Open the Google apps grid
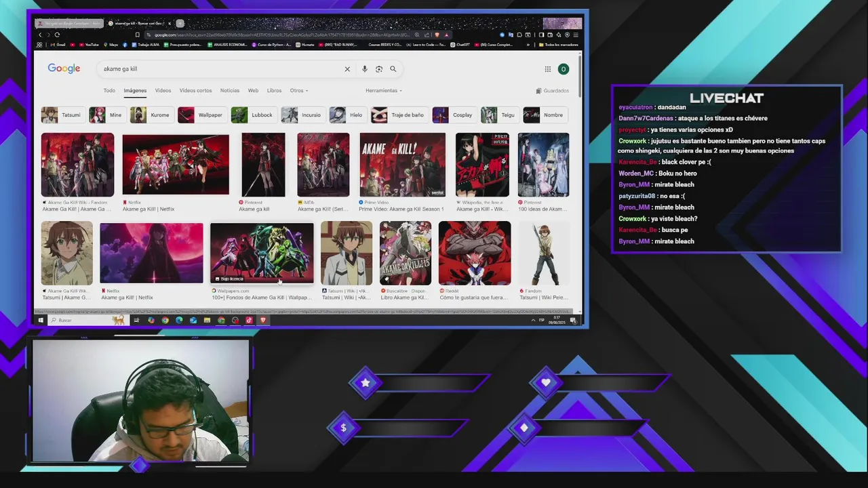868x488 pixels. [547, 69]
